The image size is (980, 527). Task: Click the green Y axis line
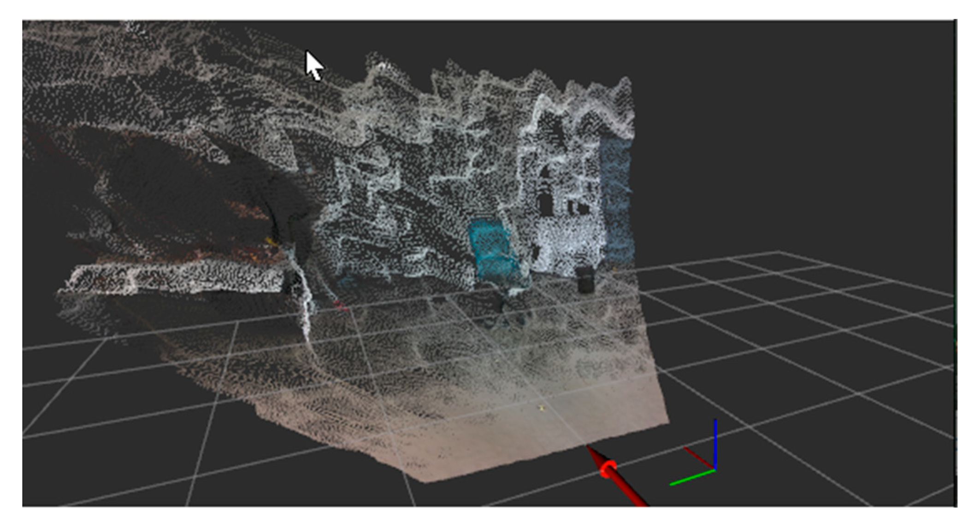[x=691, y=477]
